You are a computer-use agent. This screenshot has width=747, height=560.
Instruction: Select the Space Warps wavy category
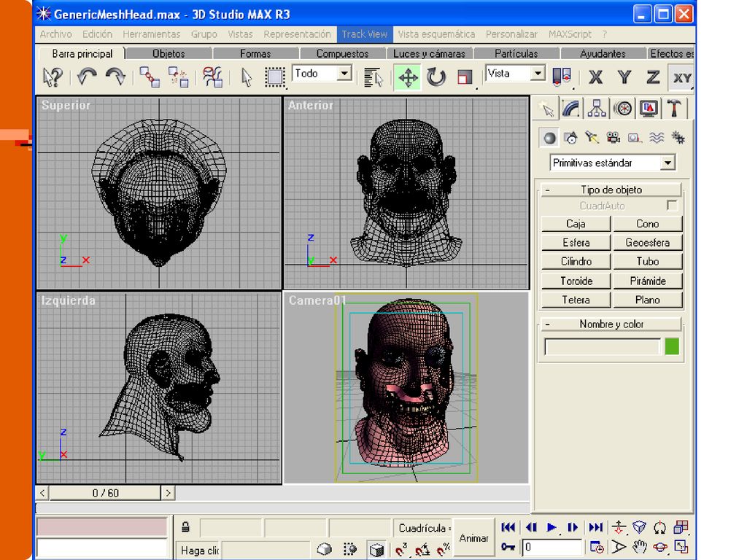tap(657, 138)
